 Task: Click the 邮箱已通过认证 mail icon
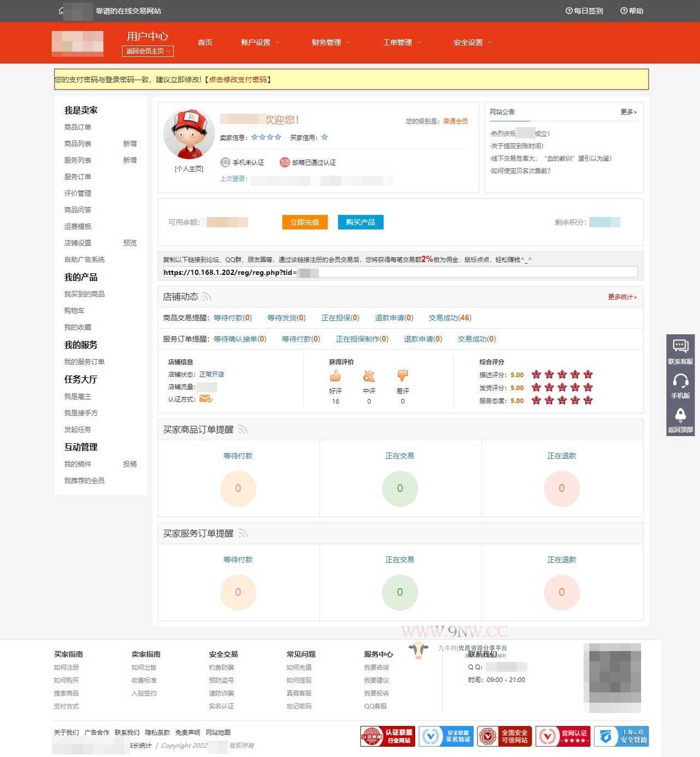pyautogui.click(x=284, y=162)
